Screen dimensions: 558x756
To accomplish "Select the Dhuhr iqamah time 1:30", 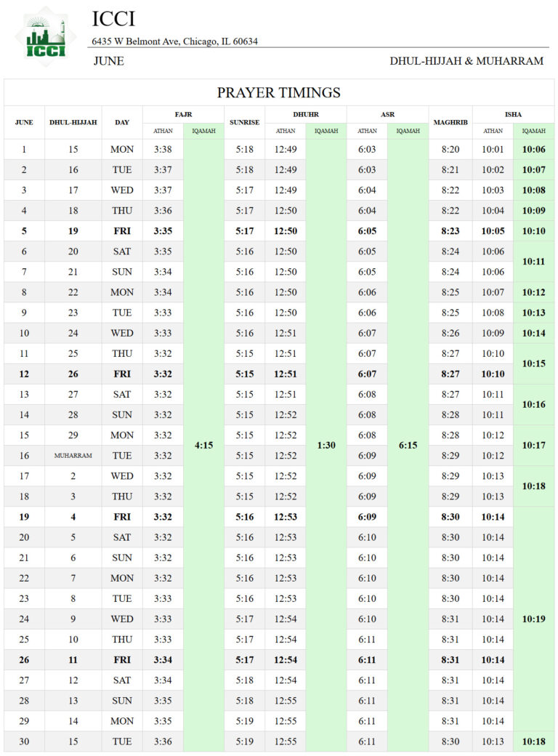I will point(326,445).
